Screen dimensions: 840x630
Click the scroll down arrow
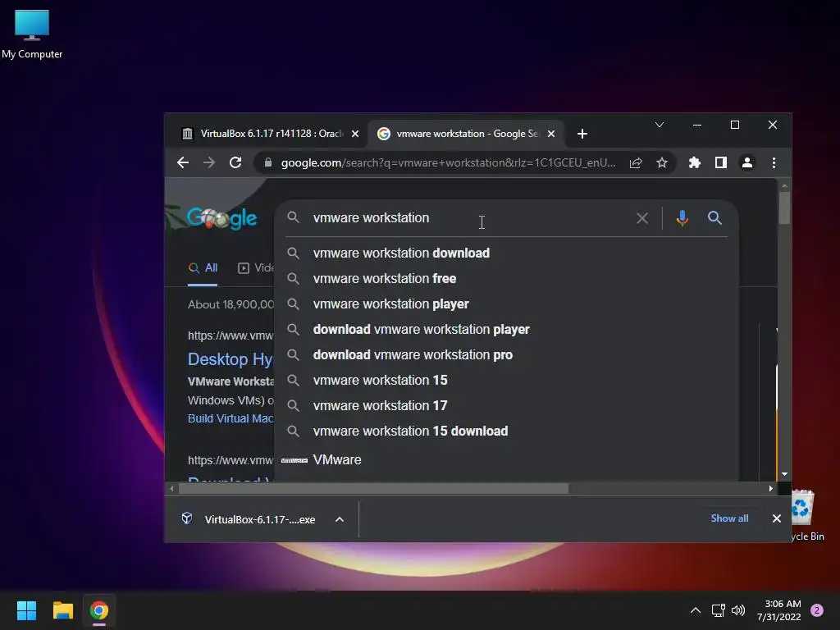coord(784,474)
